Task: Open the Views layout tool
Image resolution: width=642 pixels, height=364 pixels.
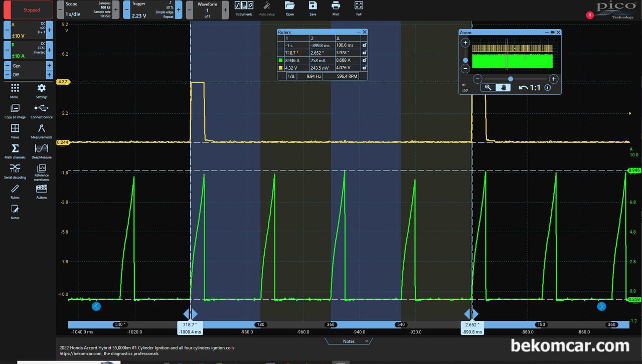Action: (15, 131)
